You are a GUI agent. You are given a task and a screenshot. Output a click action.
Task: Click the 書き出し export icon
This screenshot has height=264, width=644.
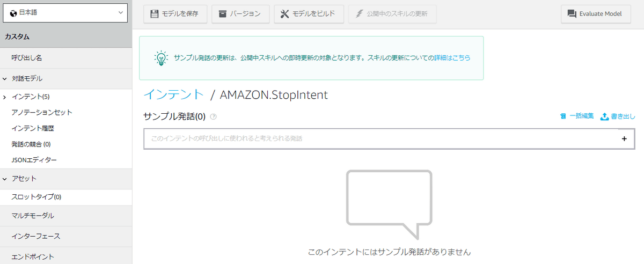[x=604, y=116]
